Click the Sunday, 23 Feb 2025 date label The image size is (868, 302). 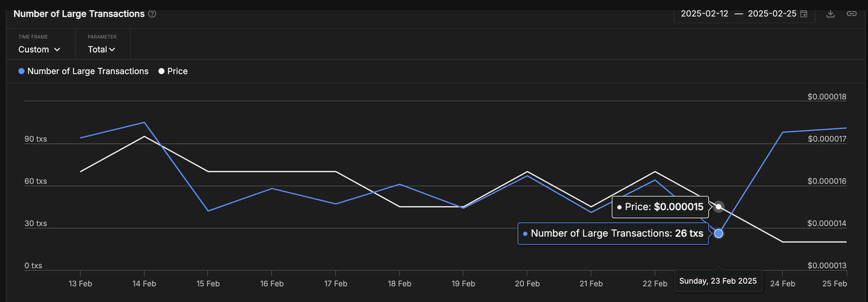[718, 281]
